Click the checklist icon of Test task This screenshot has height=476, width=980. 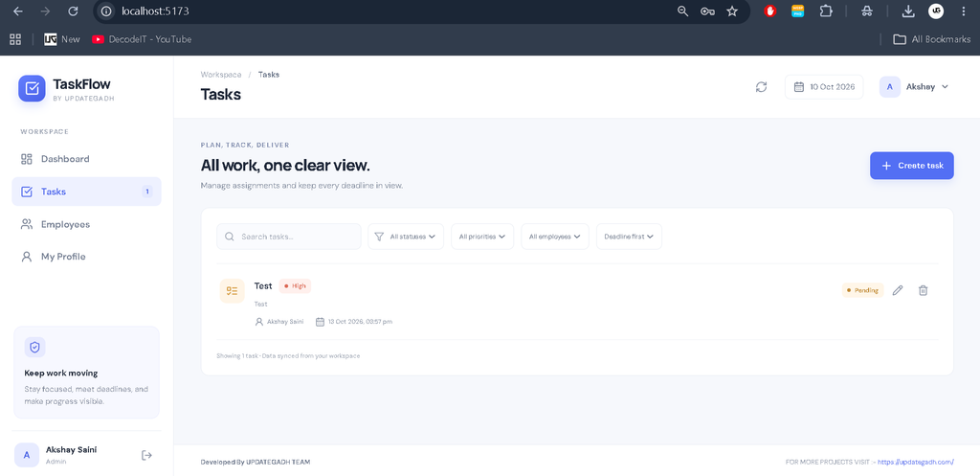point(232,291)
